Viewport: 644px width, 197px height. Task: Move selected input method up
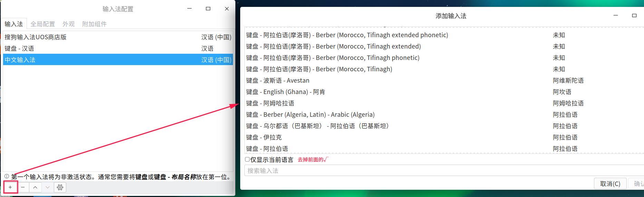[35, 187]
